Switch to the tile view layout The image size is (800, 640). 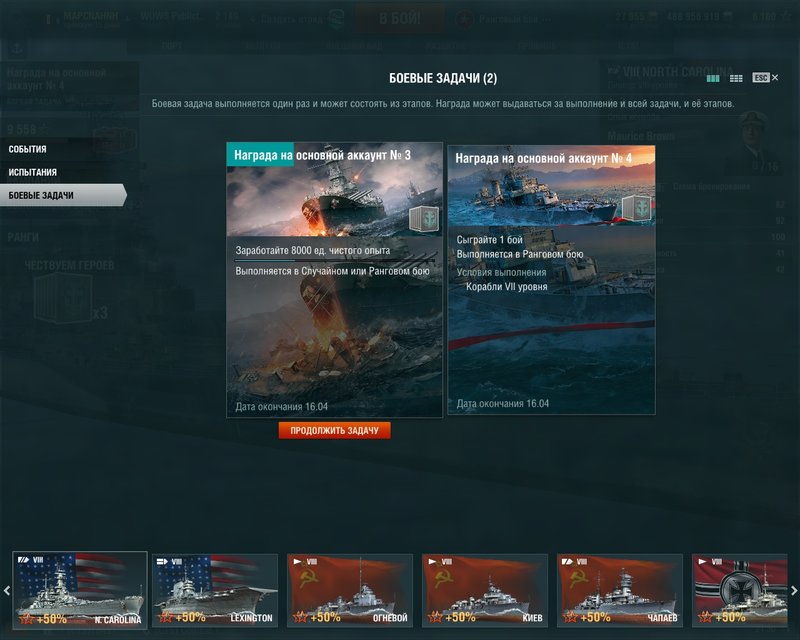(713, 78)
